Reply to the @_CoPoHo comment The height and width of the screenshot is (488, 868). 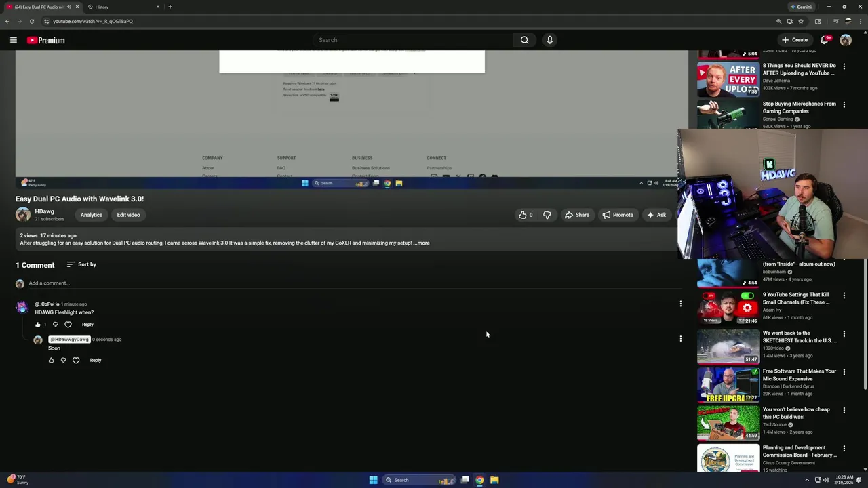click(x=87, y=325)
